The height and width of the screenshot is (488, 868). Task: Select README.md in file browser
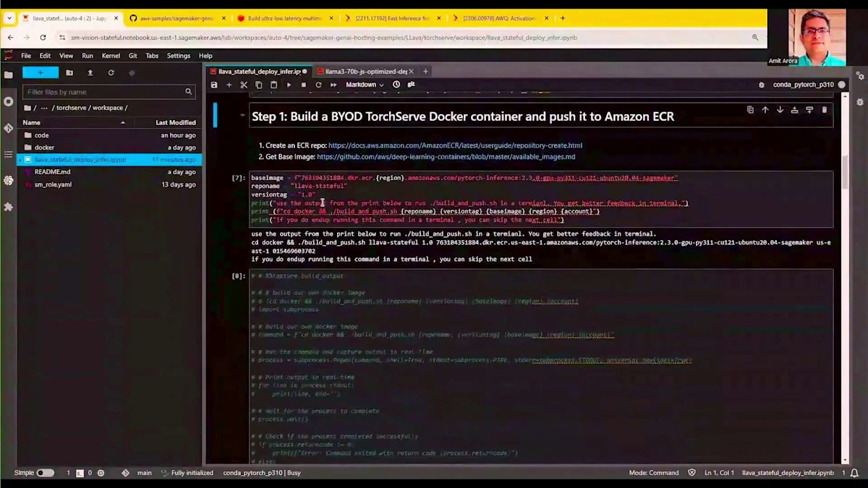tap(110, 172)
